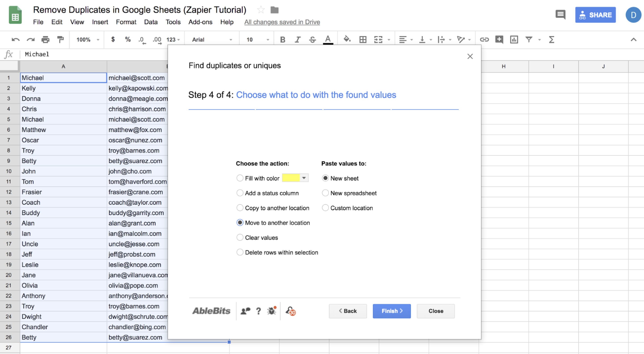
Task: Click the Back button
Action: 348,311
